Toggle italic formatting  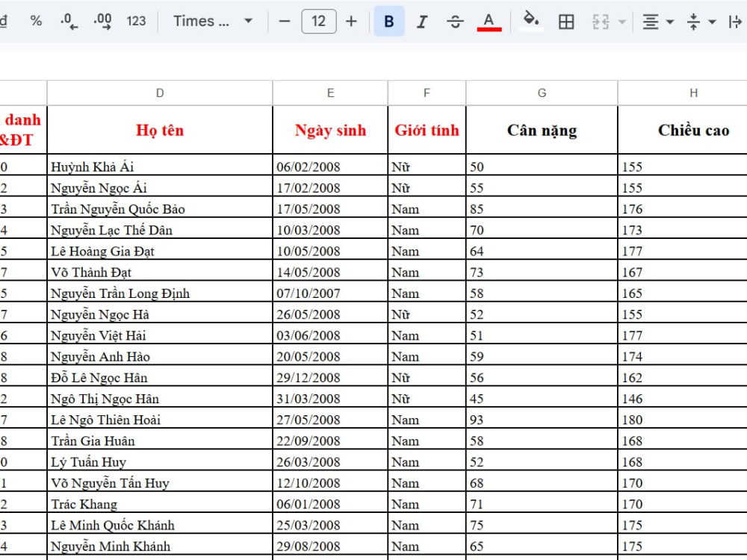421,22
